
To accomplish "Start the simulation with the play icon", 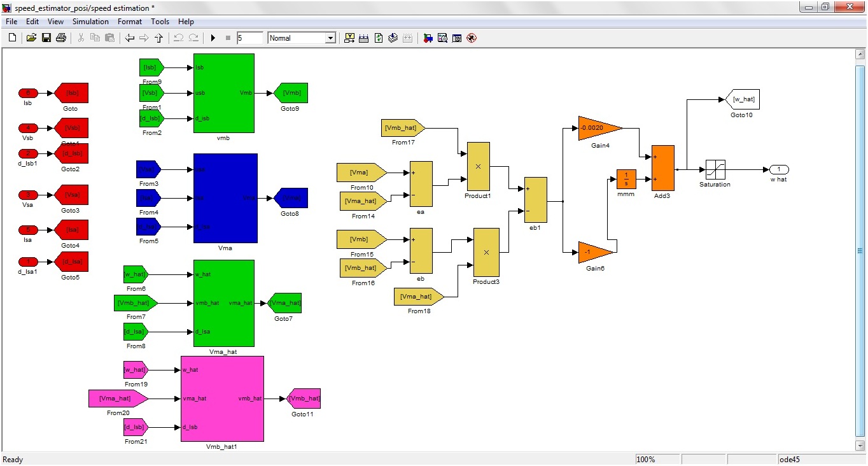I will pyautogui.click(x=213, y=38).
